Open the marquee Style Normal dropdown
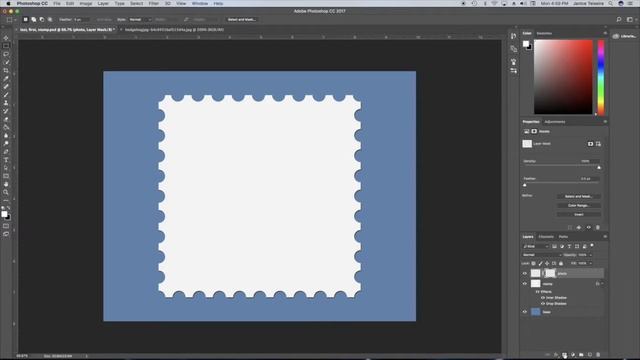The height and width of the screenshot is (360, 640). [x=140, y=20]
